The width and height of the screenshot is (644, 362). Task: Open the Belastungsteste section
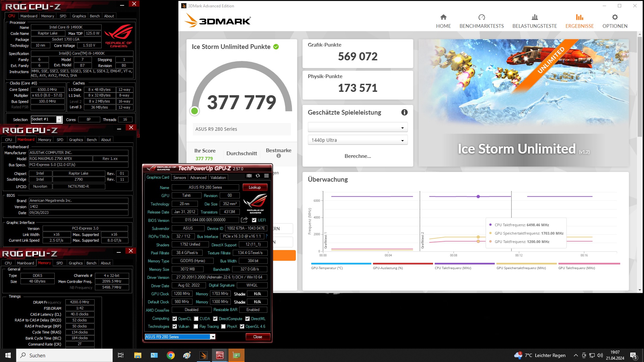pos(534,21)
